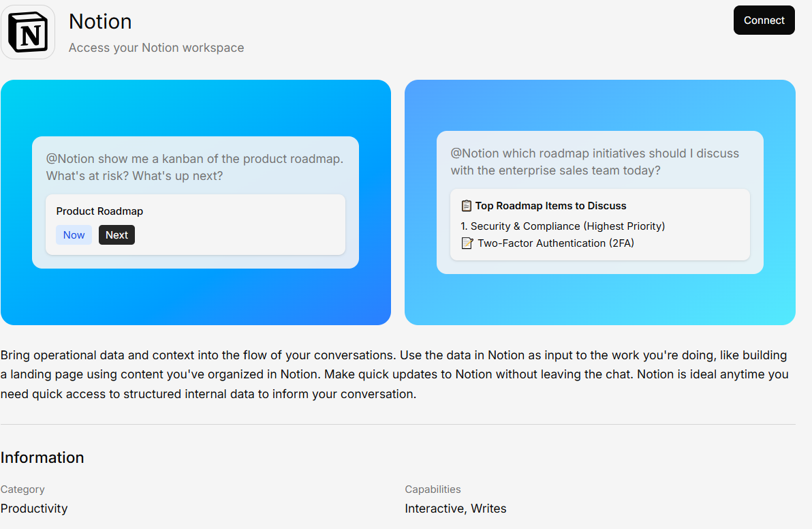Image resolution: width=812 pixels, height=529 pixels.
Task: Click the Notion description paragraph
Action: pyautogui.click(x=394, y=374)
